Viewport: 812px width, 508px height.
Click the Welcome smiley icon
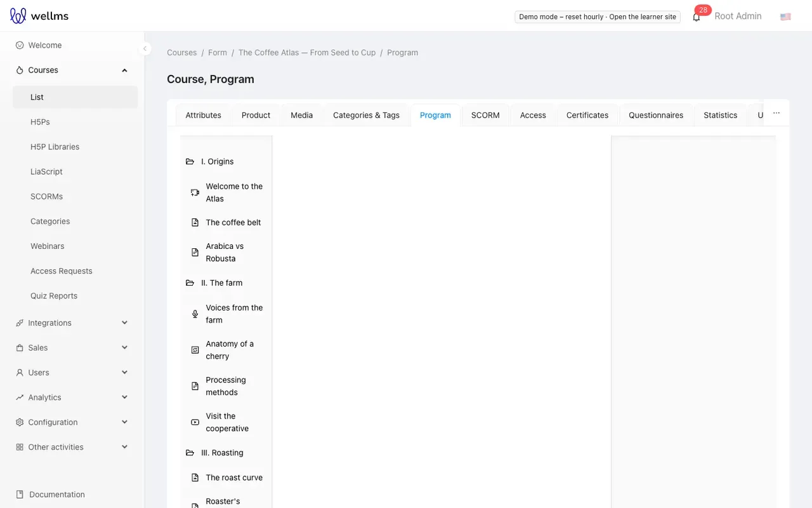click(x=20, y=45)
